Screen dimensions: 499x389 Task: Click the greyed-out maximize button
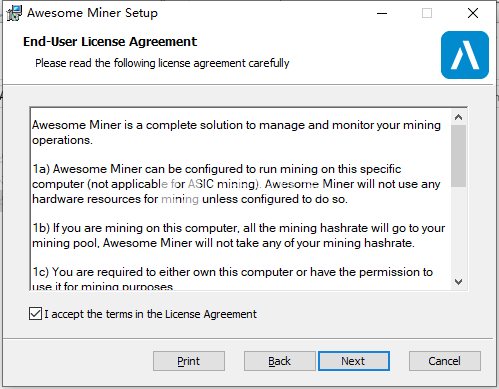pyautogui.click(x=427, y=13)
